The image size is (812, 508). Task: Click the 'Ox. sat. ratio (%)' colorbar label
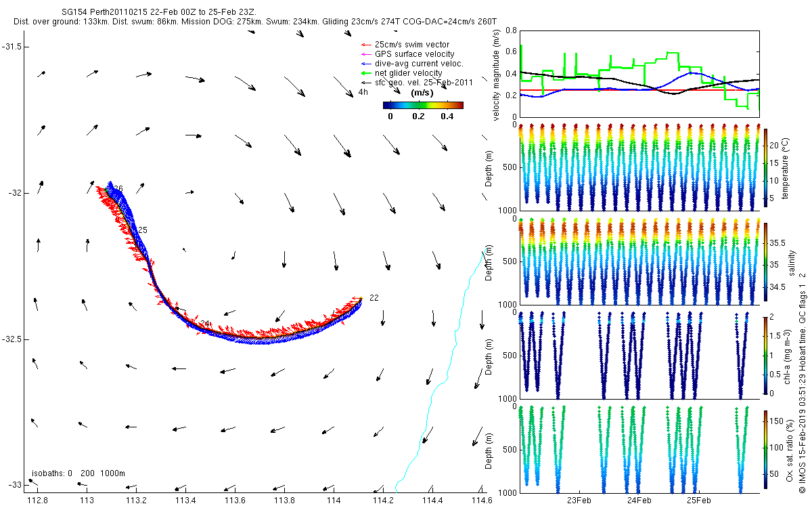(791, 450)
